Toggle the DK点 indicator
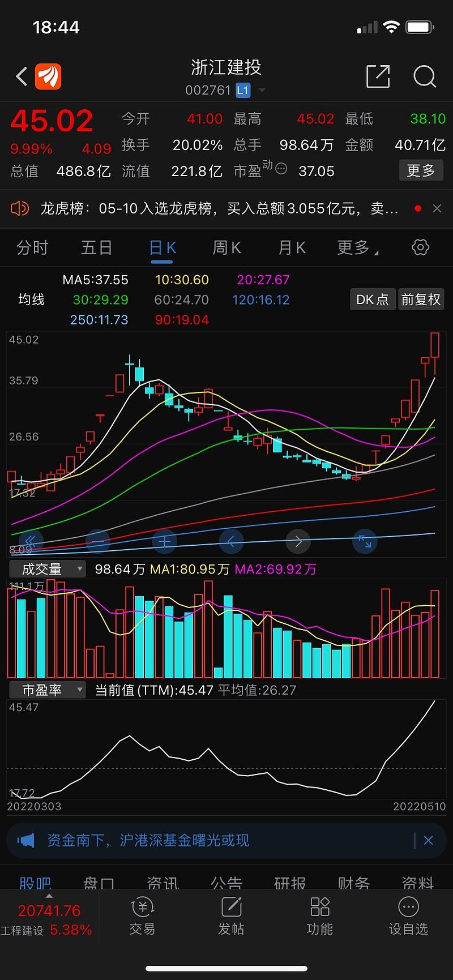The height and width of the screenshot is (980, 453). tap(372, 299)
